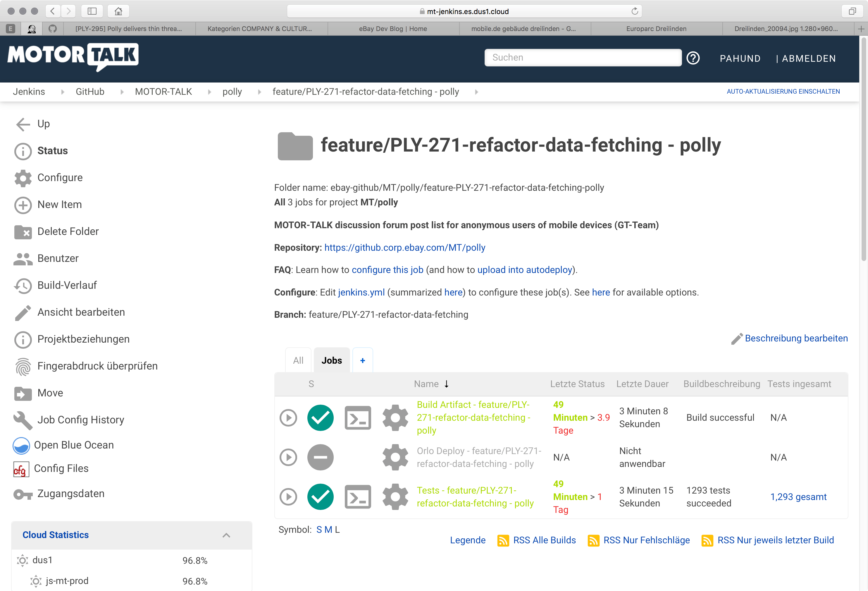The image size is (868, 591).
Task: Click the Fingerabdruck überprüfen fingerprint icon
Action: click(23, 367)
